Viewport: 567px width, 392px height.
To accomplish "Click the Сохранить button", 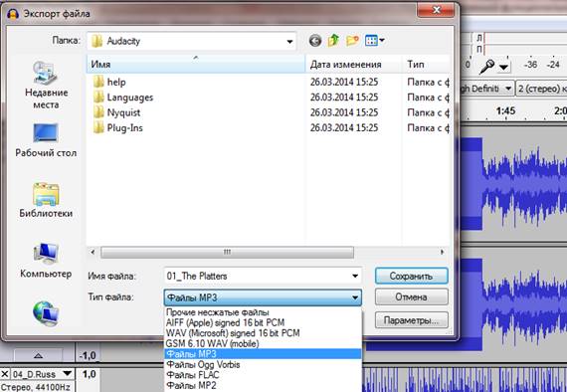I will click(x=411, y=277).
